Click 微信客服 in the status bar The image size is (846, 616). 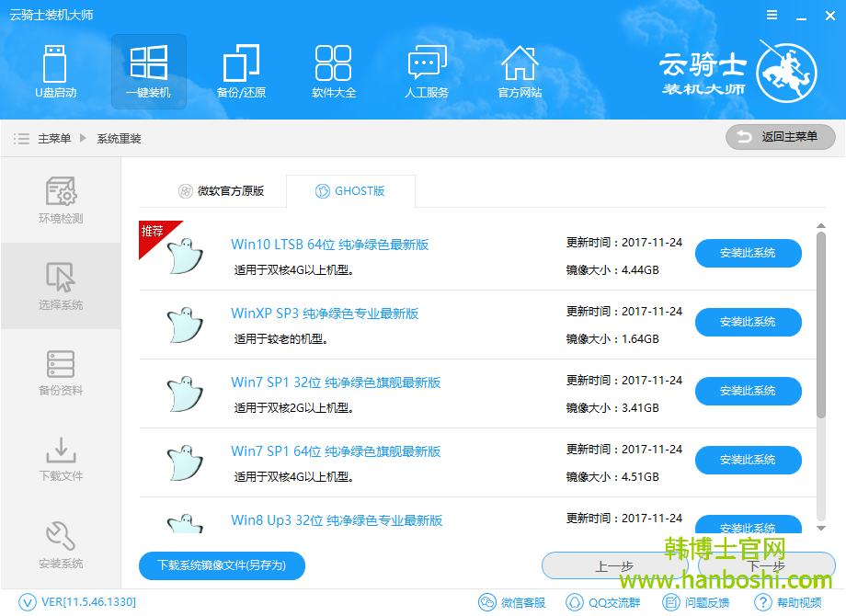(512, 602)
